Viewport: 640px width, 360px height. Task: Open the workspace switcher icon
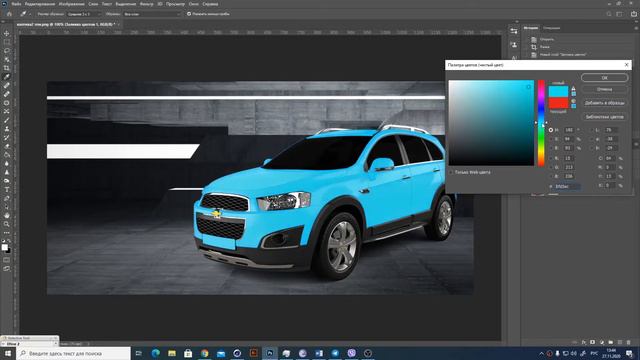pyautogui.click(x=620, y=14)
